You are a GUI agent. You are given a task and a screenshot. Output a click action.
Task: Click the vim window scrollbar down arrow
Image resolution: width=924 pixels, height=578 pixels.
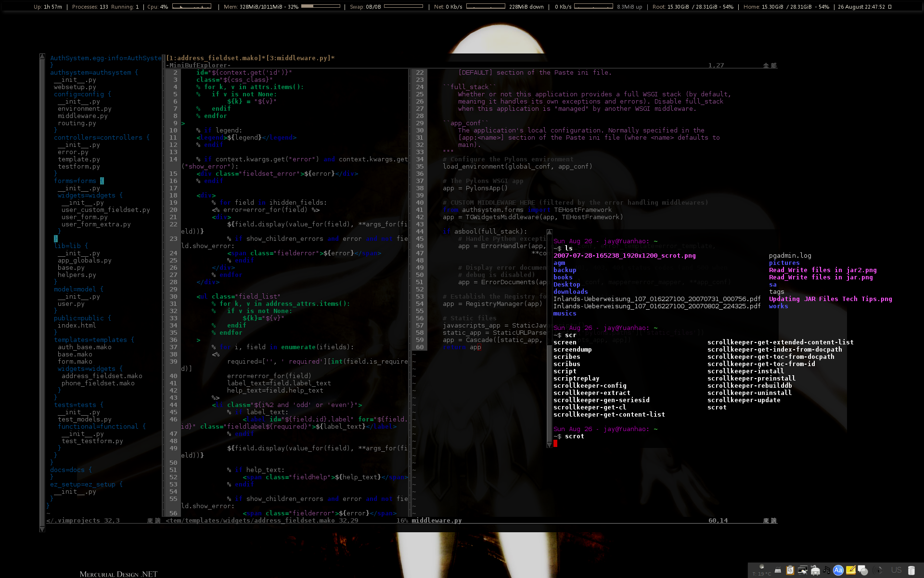42,529
